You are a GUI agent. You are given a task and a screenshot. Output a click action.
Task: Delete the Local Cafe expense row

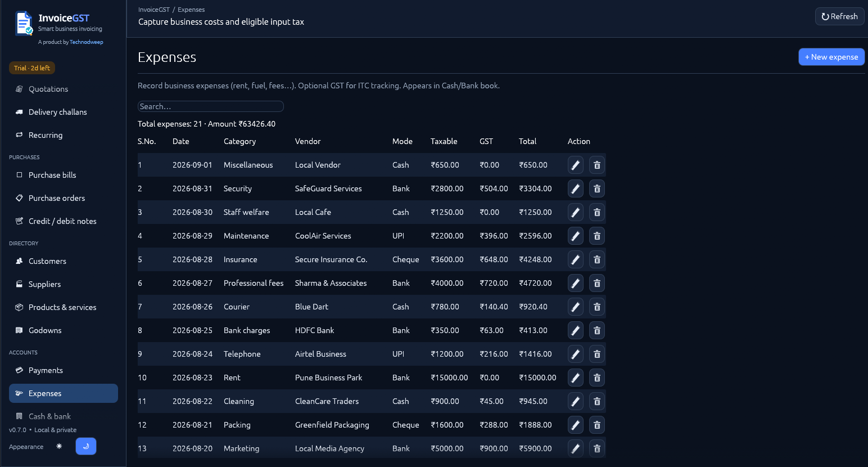597,212
